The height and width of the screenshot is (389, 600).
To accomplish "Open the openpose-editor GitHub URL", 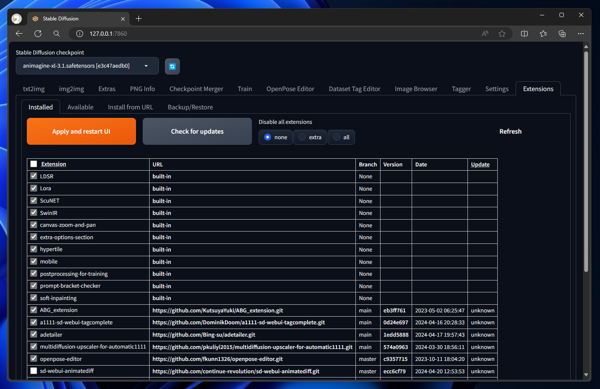I will [x=217, y=359].
